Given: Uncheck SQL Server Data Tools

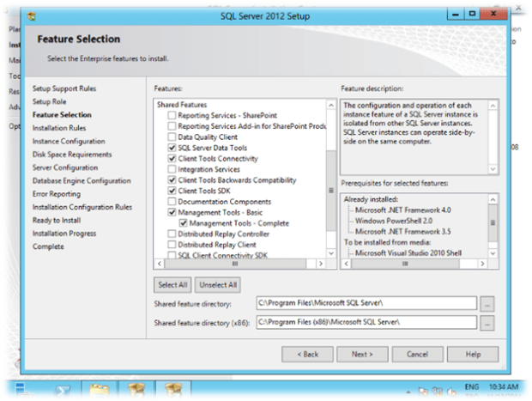Looking at the screenshot, I should pos(172,148).
